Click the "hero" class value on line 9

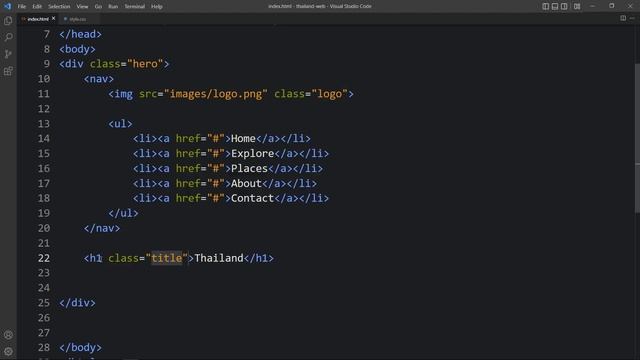(145, 64)
